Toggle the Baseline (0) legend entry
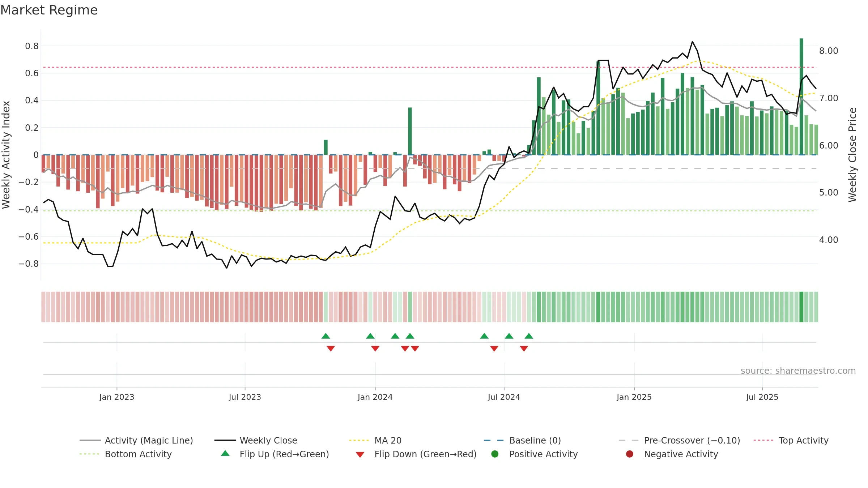The image size is (868, 488). click(x=522, y=440)
